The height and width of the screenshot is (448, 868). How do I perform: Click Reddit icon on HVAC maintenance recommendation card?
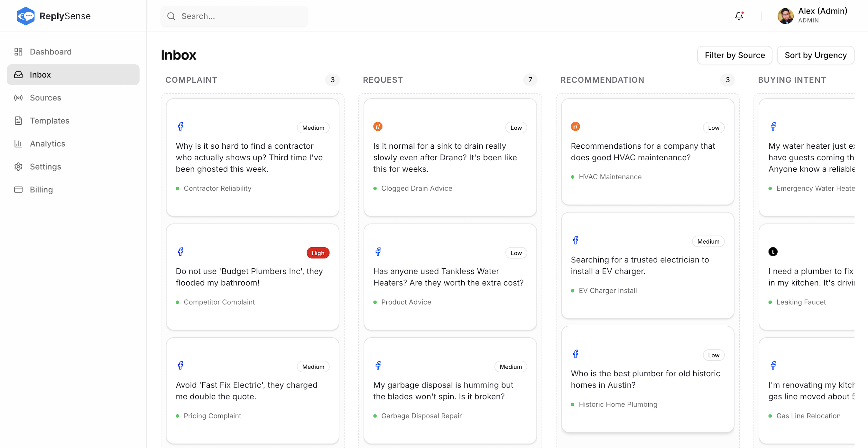click(x=575, y=126)
